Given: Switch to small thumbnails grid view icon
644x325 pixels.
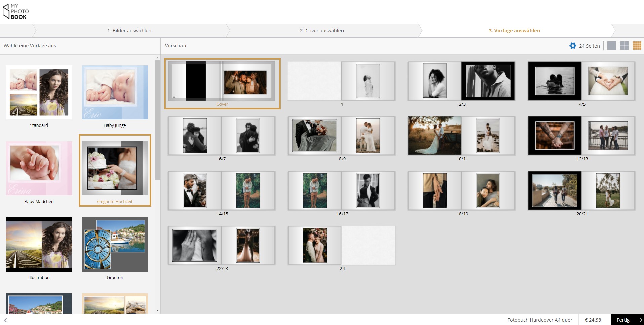Looking at the screenshot, I should click(x=637, y=46).
